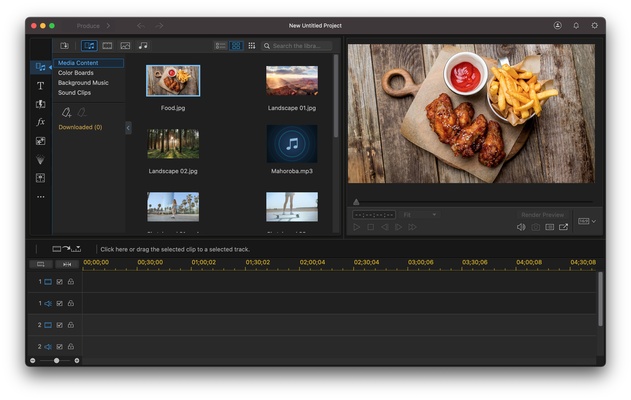Click the preview volume speaker icon
The height and width of the screenshot is (400, 631).
click(521, 227)
